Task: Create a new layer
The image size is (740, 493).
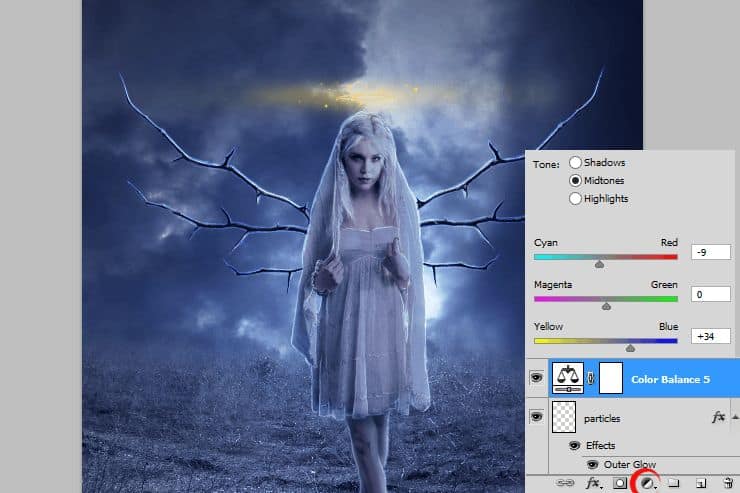Action: (700, 483)
